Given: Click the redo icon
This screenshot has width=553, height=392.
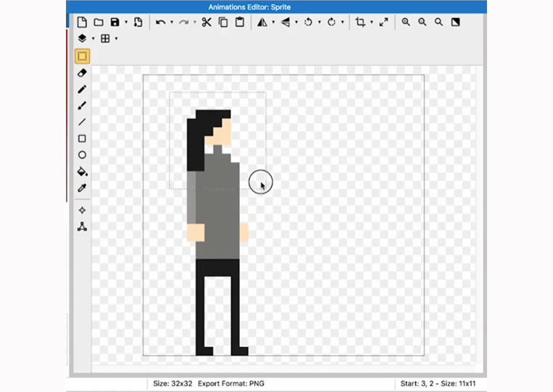Looking at the screenshot, I should 183,22.
